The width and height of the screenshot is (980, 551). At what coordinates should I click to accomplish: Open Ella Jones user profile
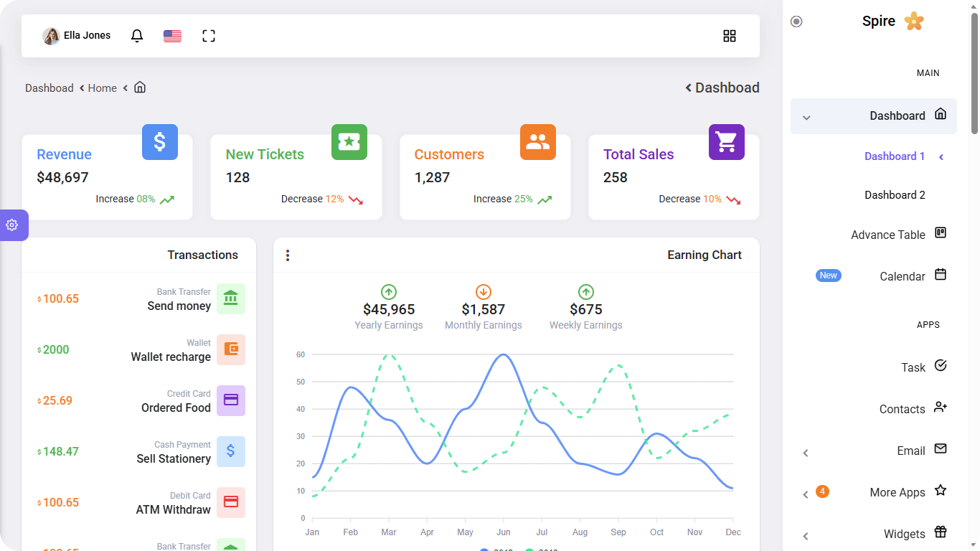click(77, 36)
